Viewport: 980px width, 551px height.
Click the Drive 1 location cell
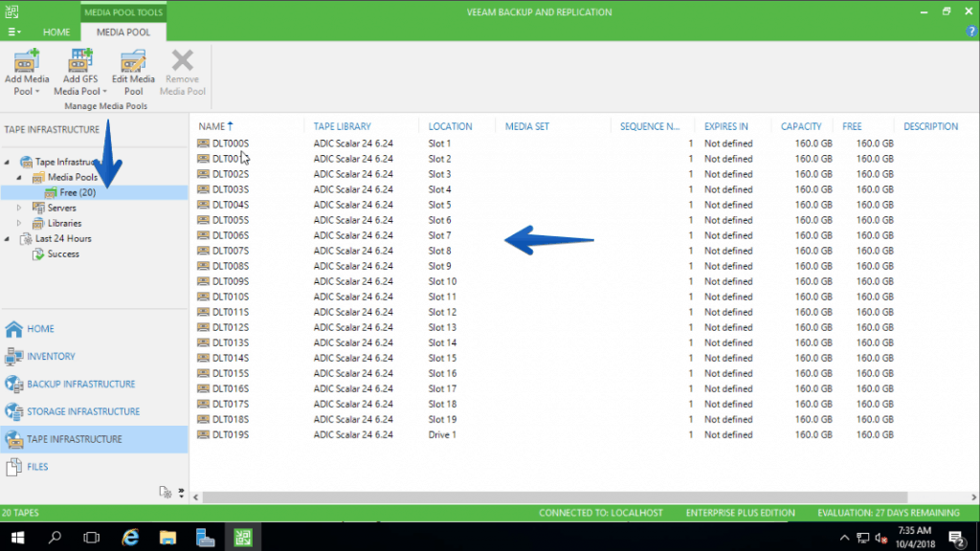pos(442,435)
